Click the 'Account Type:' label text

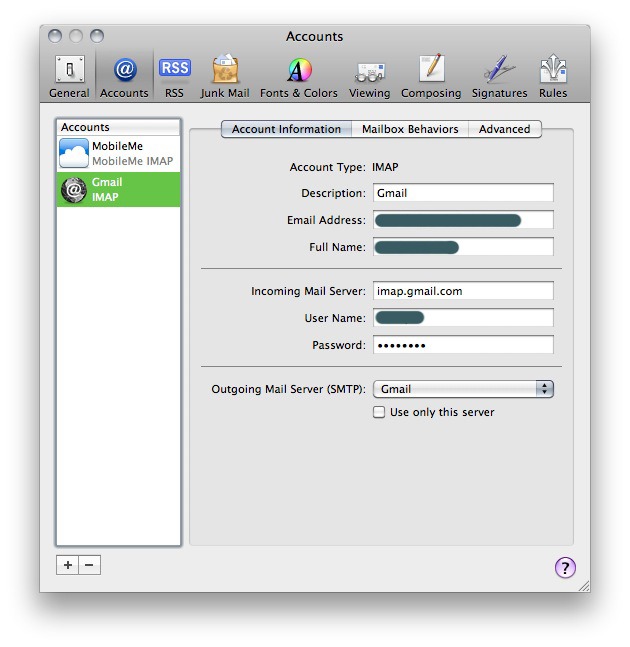point(328,167)
